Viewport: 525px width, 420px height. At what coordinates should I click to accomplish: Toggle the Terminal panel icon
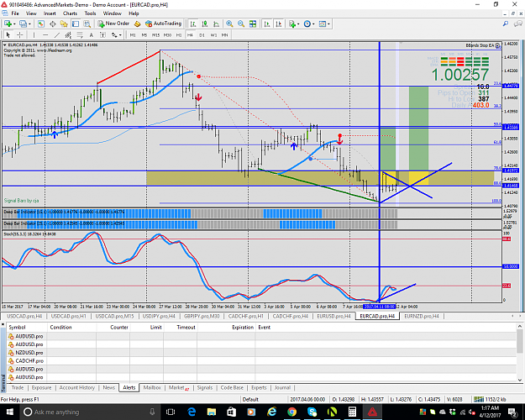click(x=76, y=24)
